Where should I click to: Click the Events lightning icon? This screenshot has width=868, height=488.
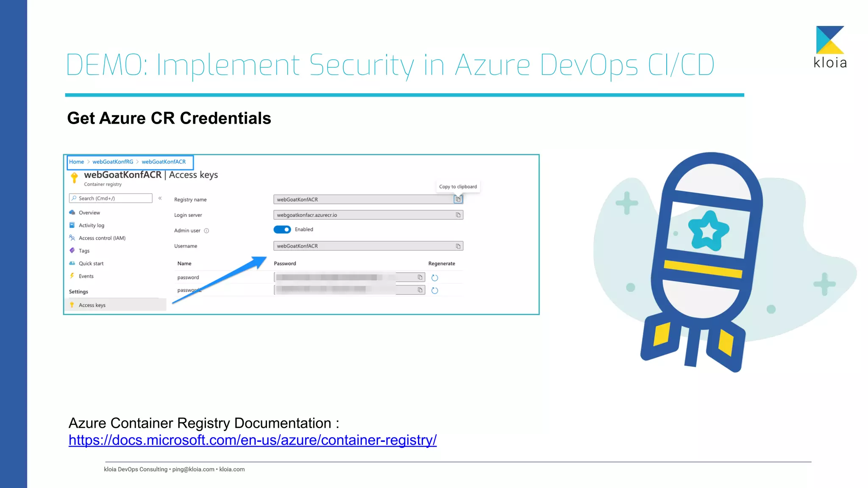[72, 276]
